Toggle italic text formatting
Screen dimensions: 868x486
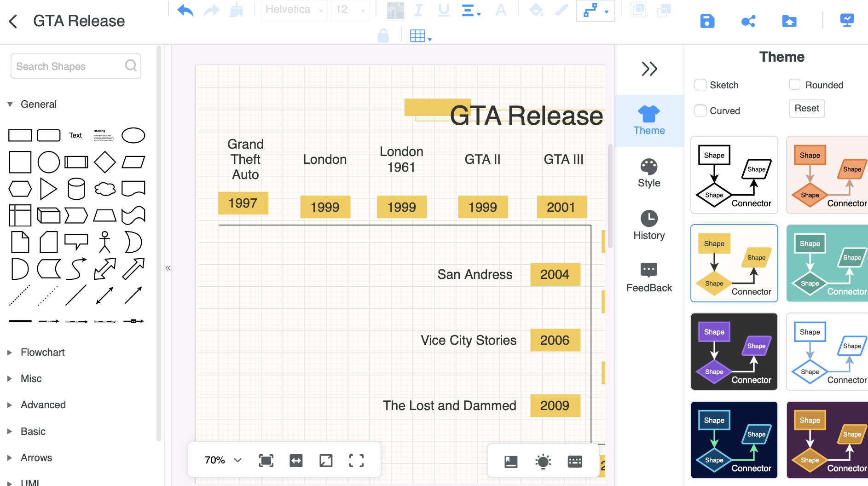418,10
